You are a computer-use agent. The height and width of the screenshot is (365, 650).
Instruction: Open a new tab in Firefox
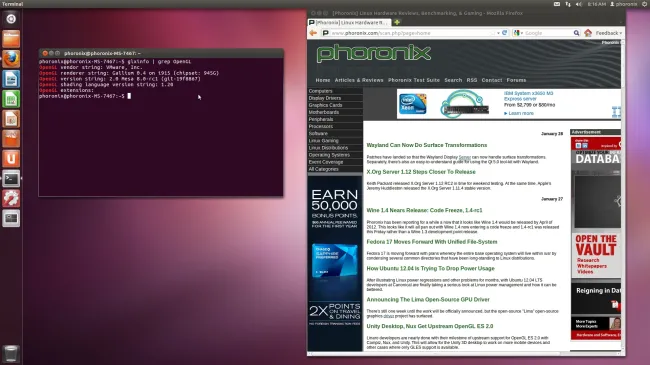(x=397, y=22)
